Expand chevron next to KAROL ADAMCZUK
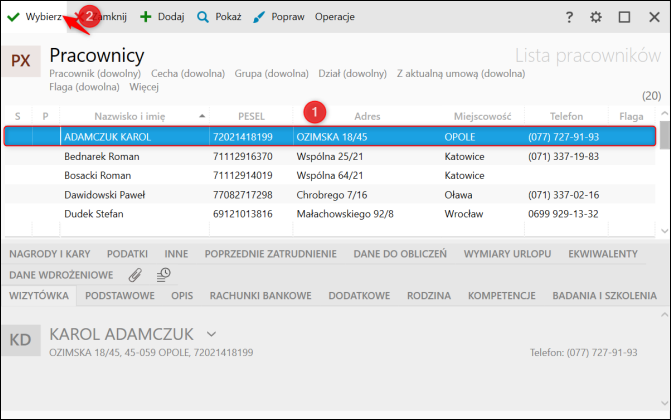The image size is (671, 420). (211, 334)
